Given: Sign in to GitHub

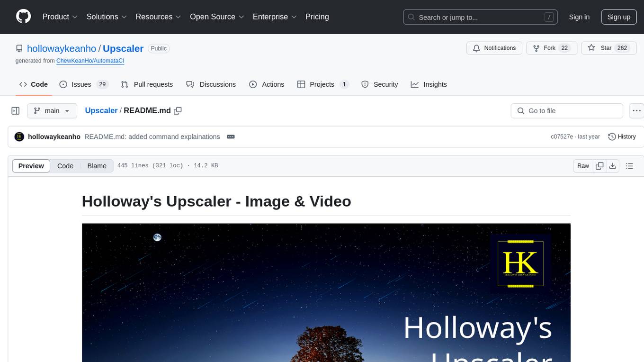Looking at the screenshot, I should pos(579,17).
